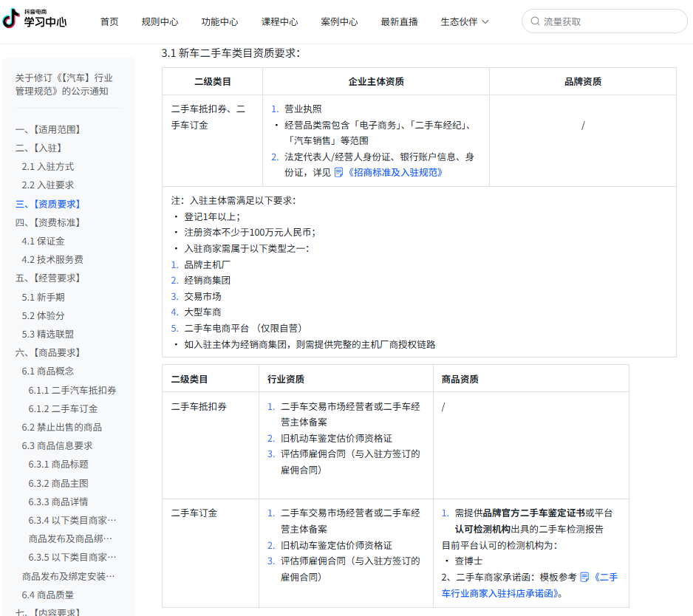Open 案例中心 from the navigation bar
The image size is (693, 616).
(339, 21)
